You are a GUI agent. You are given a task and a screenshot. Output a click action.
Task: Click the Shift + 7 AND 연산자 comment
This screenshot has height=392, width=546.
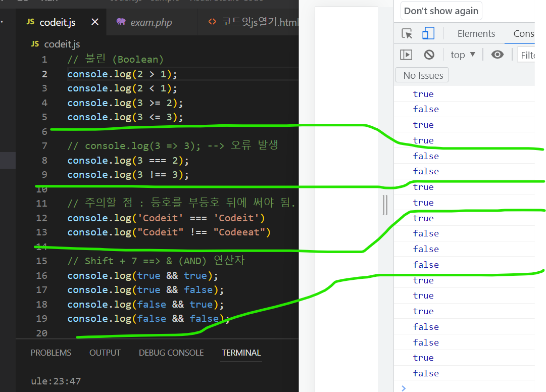[156, 260]
